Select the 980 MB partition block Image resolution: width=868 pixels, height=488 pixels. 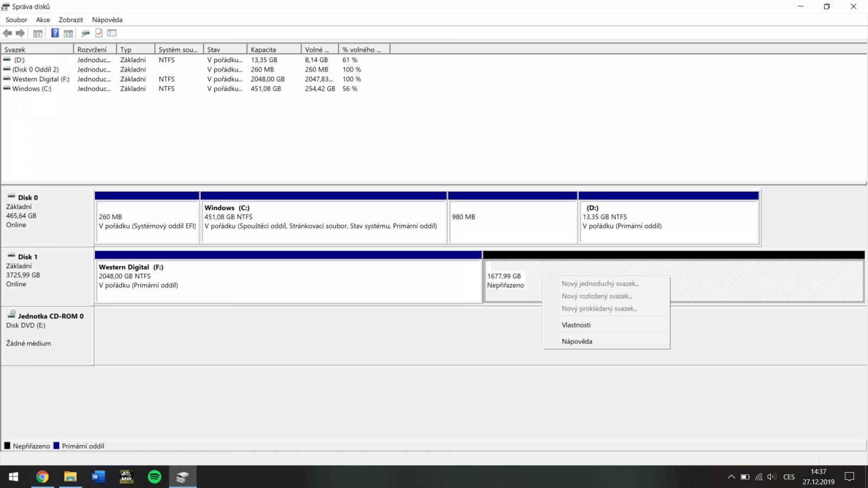[x=513, y=217]
